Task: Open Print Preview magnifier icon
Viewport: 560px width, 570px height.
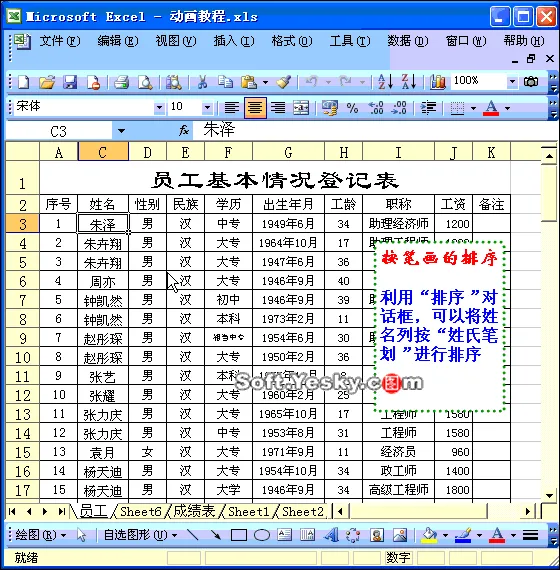Action: point(145,82)
